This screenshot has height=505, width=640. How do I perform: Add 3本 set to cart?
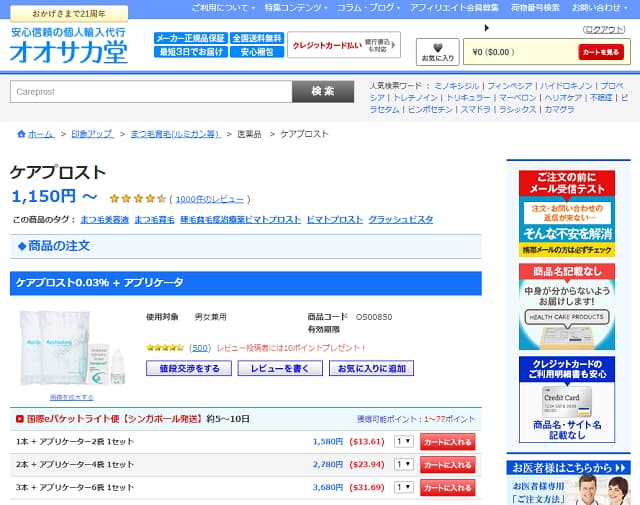click(448, 487)
